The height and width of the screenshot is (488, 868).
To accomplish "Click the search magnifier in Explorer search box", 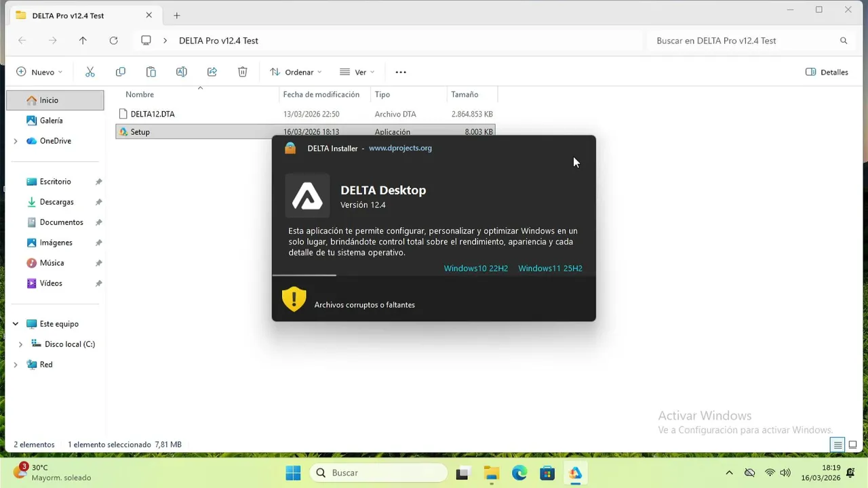I will 844,41.
